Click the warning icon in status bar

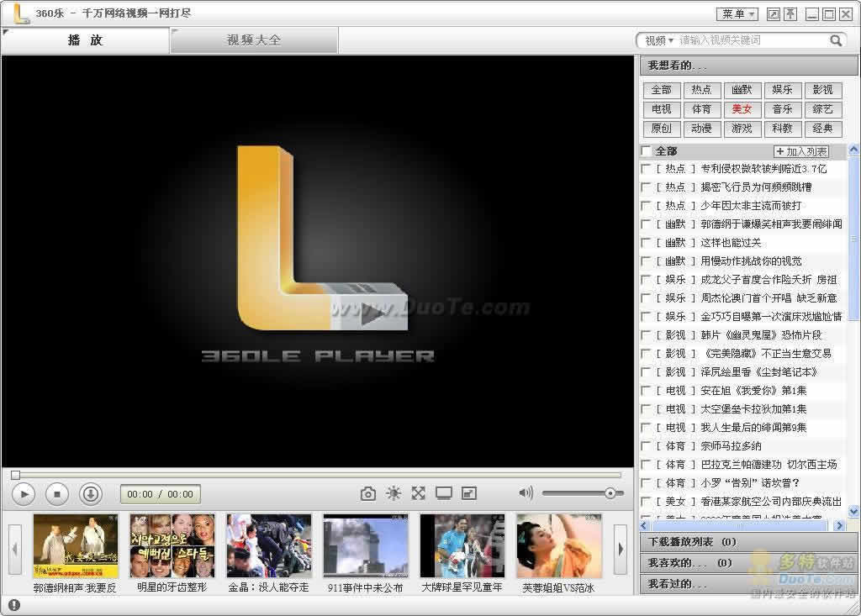tap(14, 605)
